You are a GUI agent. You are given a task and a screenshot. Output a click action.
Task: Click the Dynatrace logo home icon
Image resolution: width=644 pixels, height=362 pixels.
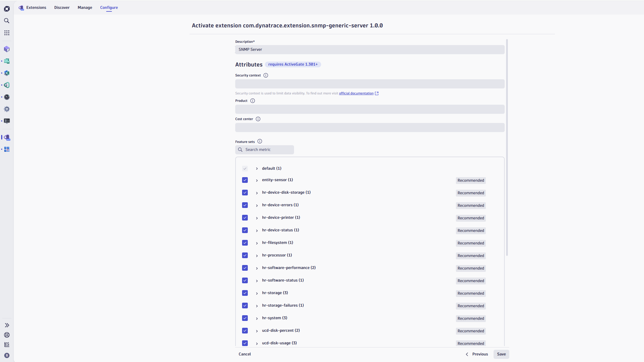7,9
